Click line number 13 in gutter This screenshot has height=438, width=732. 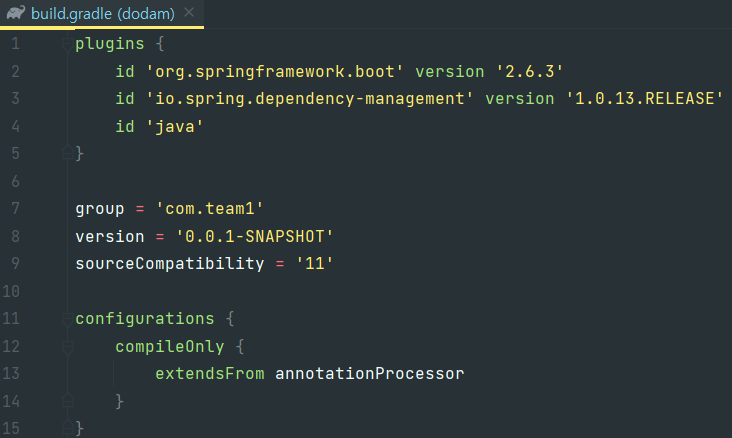[11, 374]
